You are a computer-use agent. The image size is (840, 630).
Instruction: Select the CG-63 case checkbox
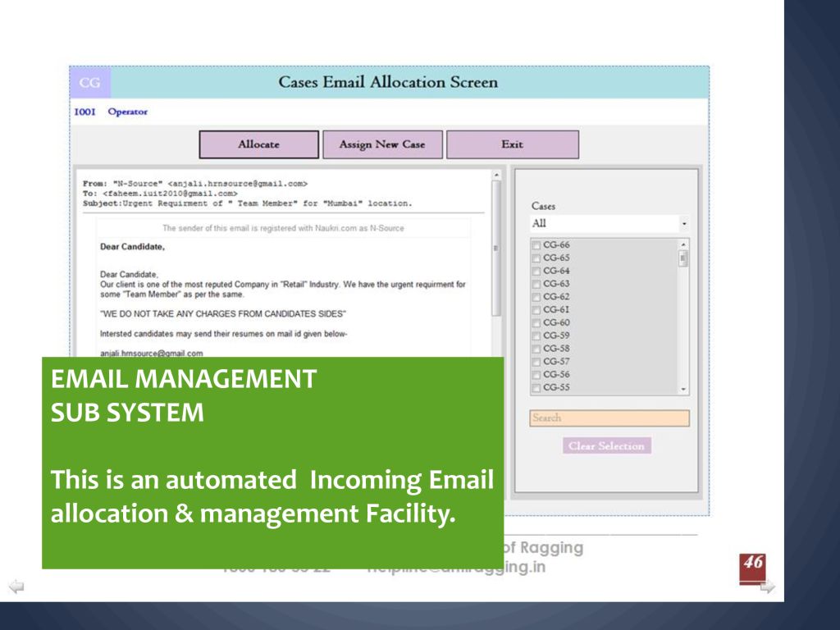(536, 284)
